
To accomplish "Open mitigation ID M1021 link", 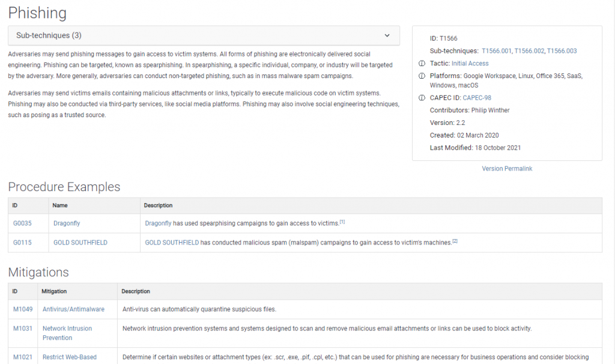I will coord(23,357).
